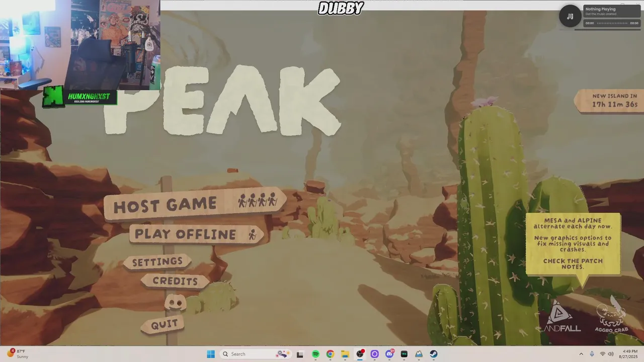The image size is (644, 362).
Task: Click the single hiker icon on Play Offline
Action: [253, 234]
